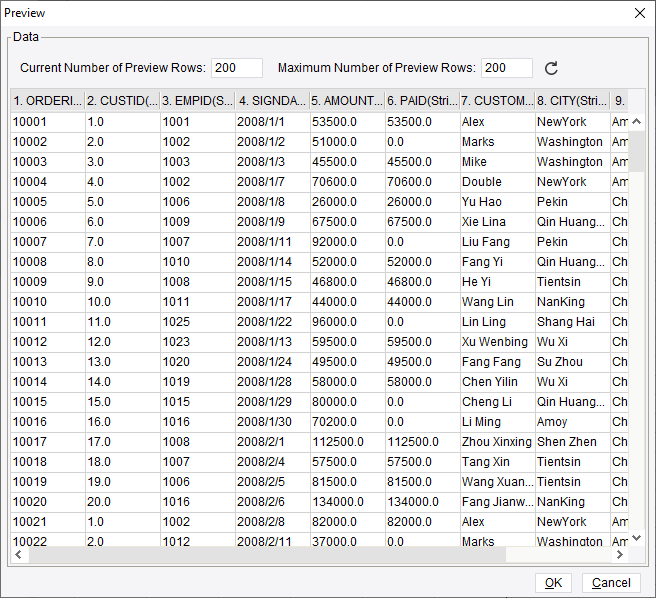656x598 pixels.
Task: Click sign date cell 2008/1/22
Action: coord(272,322)
